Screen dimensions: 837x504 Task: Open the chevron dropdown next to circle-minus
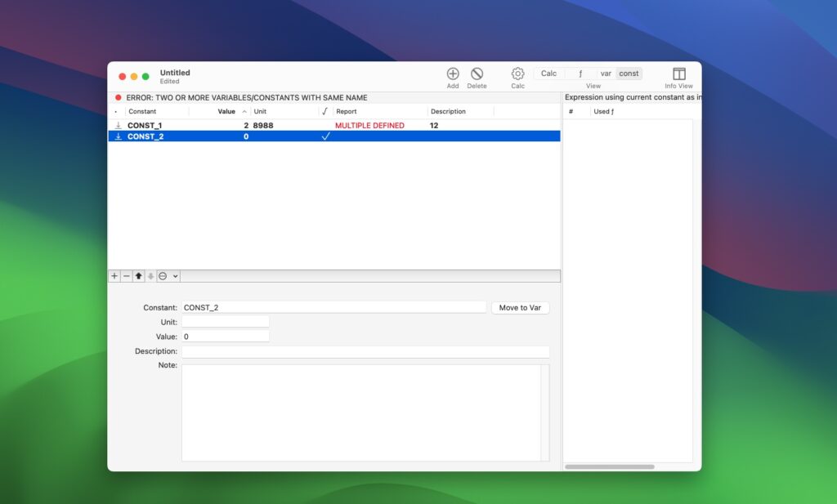(174, 276)
